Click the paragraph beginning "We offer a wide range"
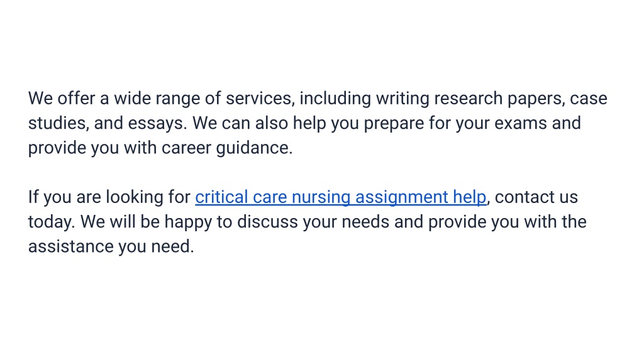The height and width of the screenshot is (362, 644). click(x=318, y=123)
